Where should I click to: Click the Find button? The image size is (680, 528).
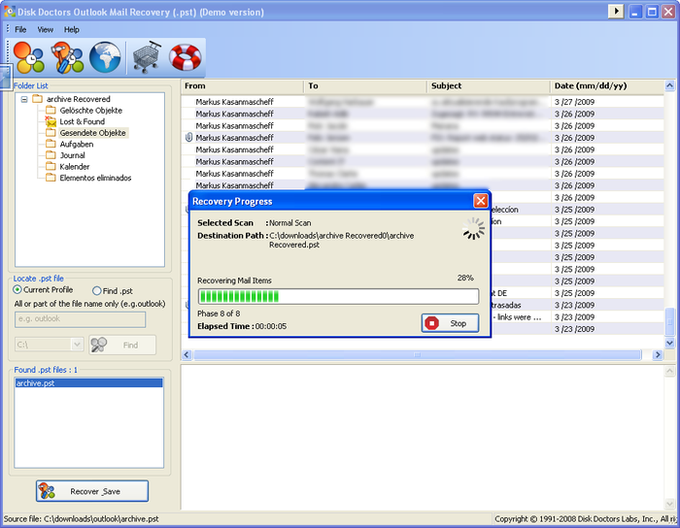pyautogui.click(x=122, y=345)
